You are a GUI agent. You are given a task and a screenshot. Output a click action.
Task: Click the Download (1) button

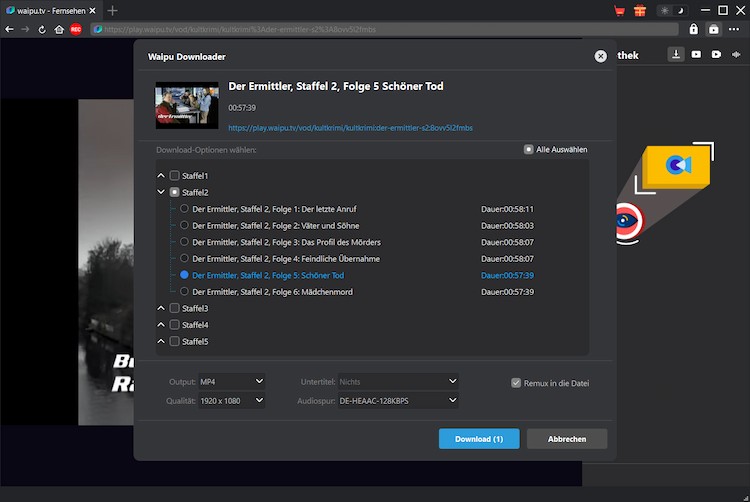click(479, 438)
